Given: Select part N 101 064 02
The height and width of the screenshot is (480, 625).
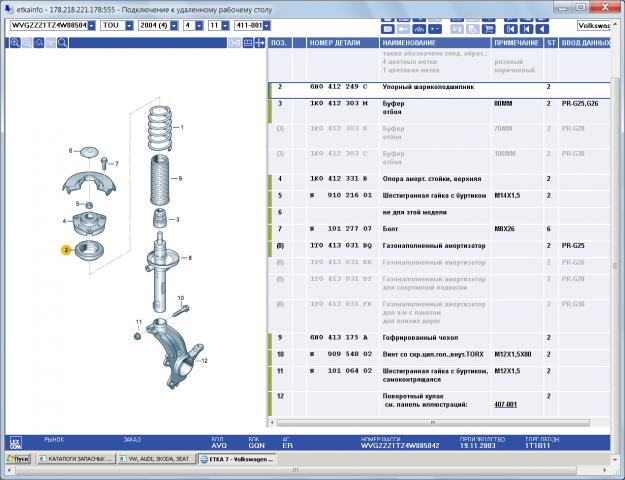Looking at the screenshot, I should (x=341, y=371).
